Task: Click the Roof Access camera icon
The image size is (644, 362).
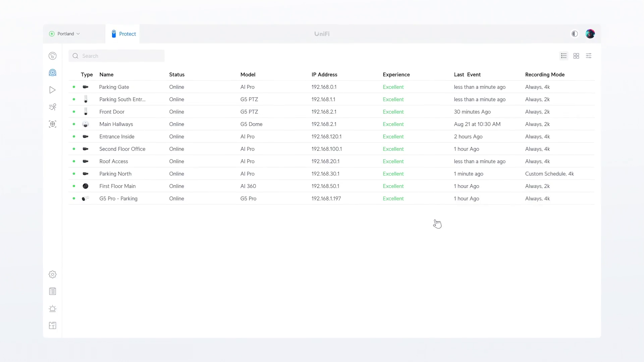Action: tap(86, 161)
